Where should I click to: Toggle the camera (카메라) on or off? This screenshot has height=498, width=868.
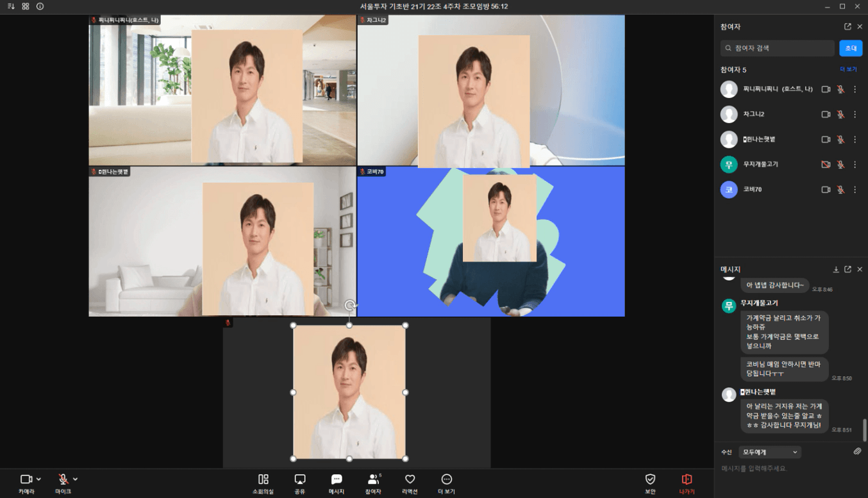[26, 479]
